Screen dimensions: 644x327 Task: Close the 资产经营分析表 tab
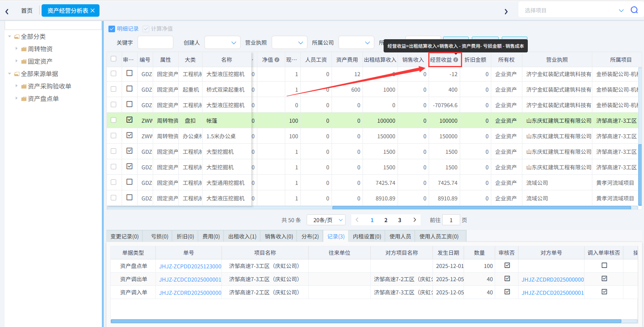(92, 10)
